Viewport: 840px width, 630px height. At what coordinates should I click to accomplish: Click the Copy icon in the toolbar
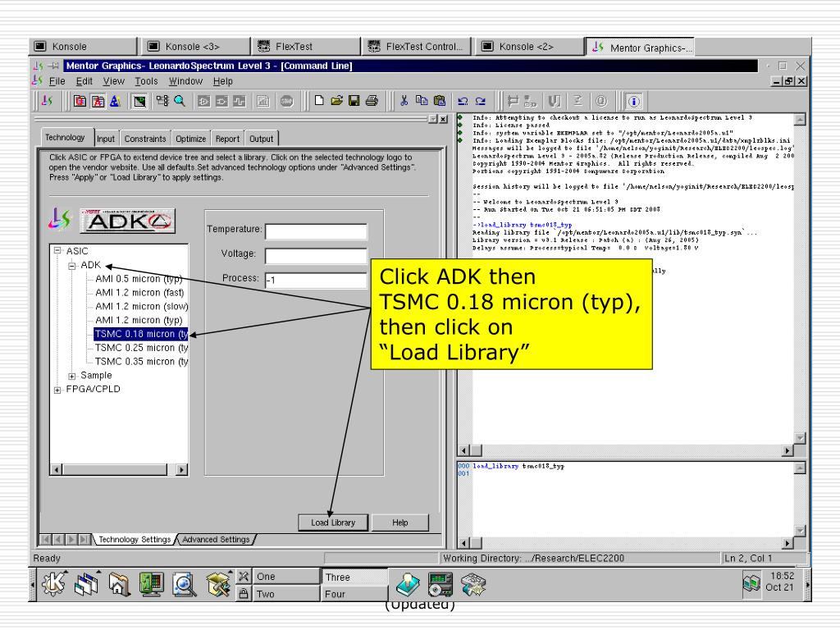(x=422, y=100)
